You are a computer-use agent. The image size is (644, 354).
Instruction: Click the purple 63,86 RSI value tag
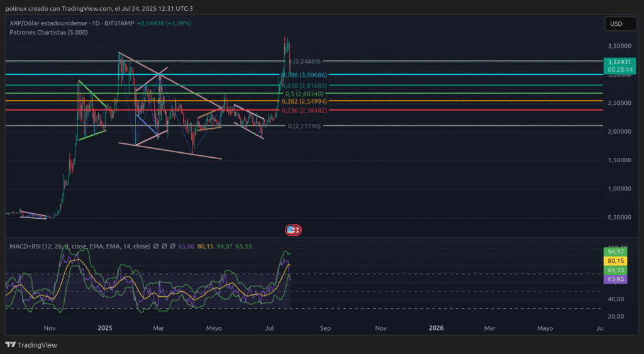(615, 279)
